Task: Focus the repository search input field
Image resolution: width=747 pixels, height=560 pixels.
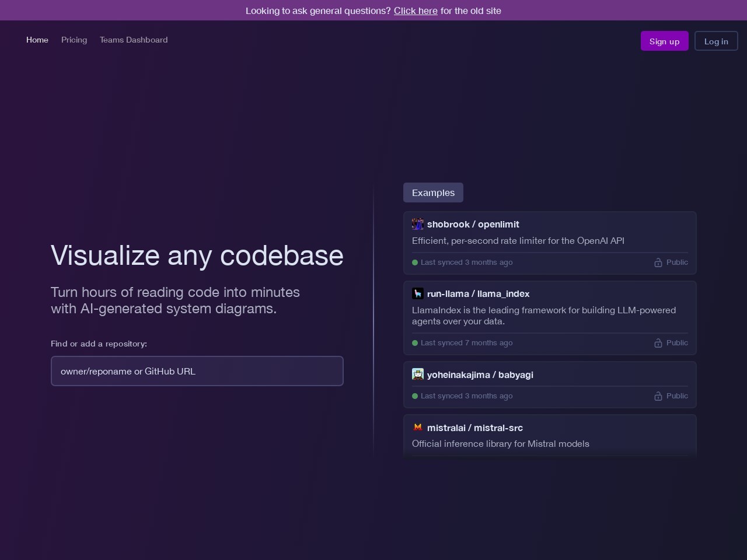Action: pyautogui.click(x=197, y=371)
